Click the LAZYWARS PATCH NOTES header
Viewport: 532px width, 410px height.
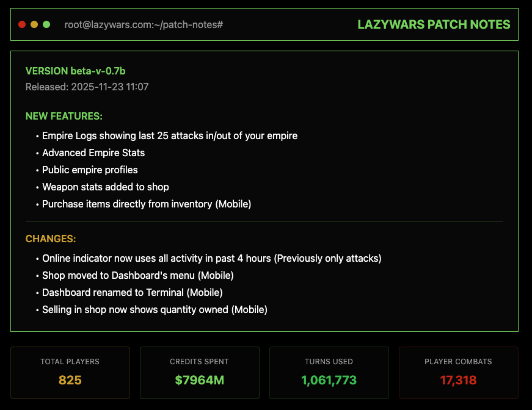[434, 24]
